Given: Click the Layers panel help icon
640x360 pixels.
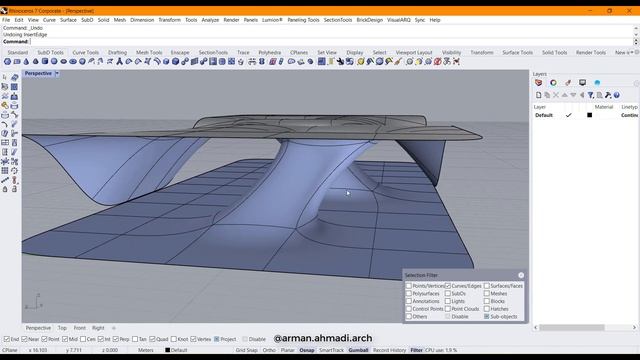Looking at the screenshot, I should (x=617, y=95).
